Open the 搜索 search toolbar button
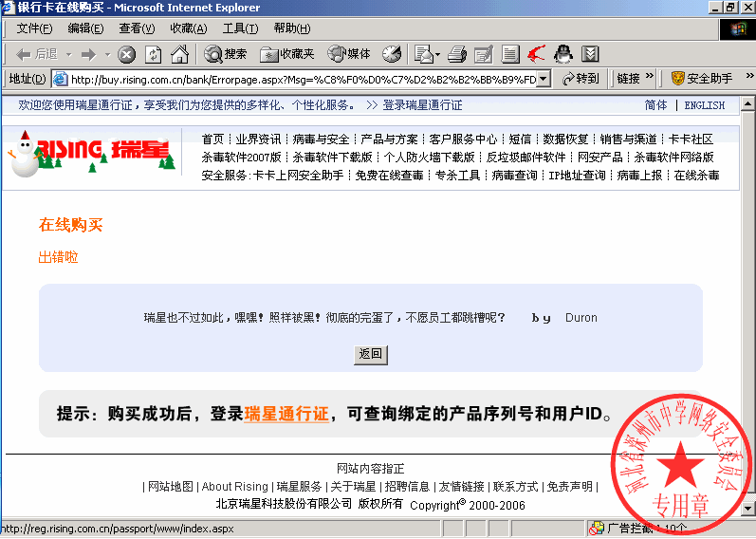This screenshot has width=756, height=539. (x=225, y=54)
